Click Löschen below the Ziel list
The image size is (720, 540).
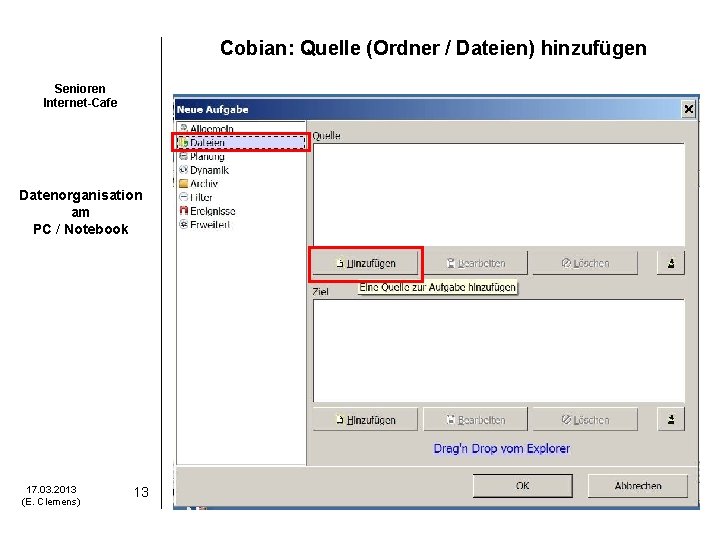585,420
